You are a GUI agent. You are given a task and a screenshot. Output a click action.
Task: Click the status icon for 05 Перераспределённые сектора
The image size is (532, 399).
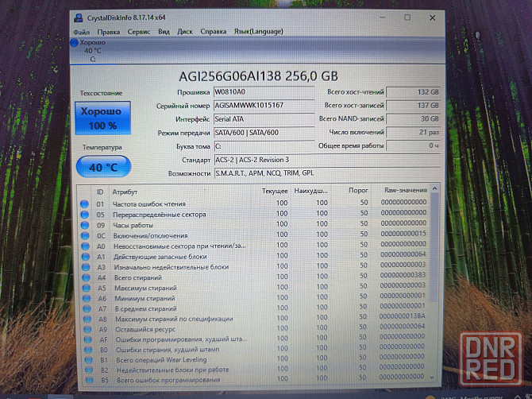click(x=85, y=215)
